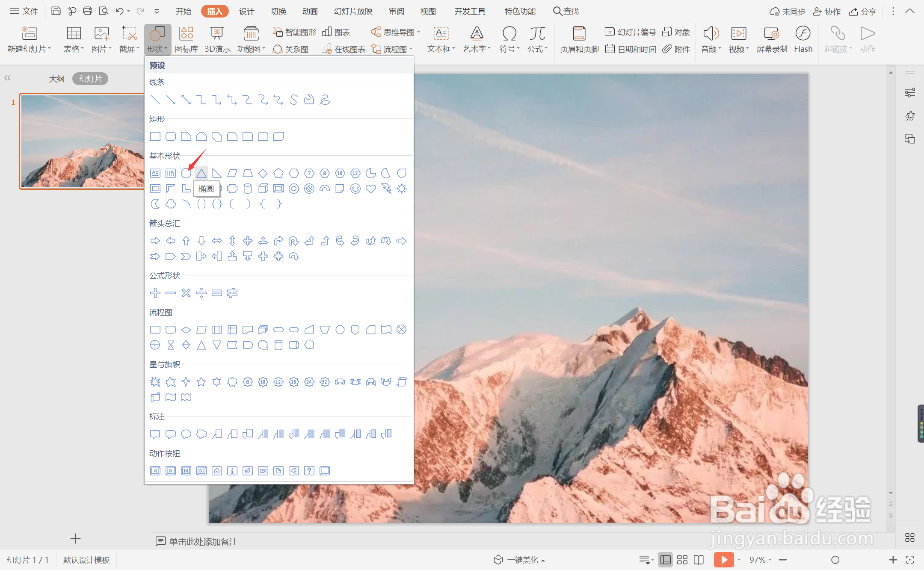Viewport: 924px width, 570px height.
Task: Insert Date and Time button
Action: [631, 49]
